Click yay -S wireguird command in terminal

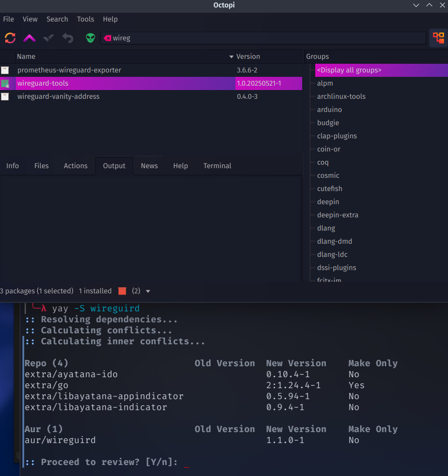click(x=96, y=308)
